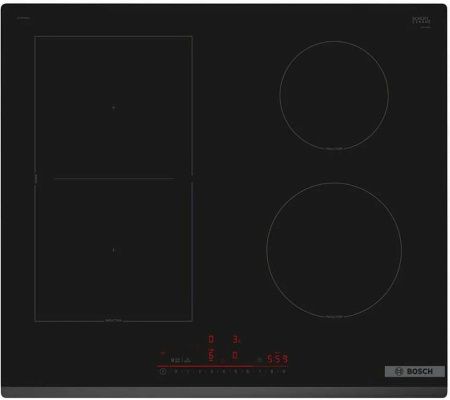Tap the power on/off touch symbol
This screenshot has width=450, height=400.
point(163,372)
